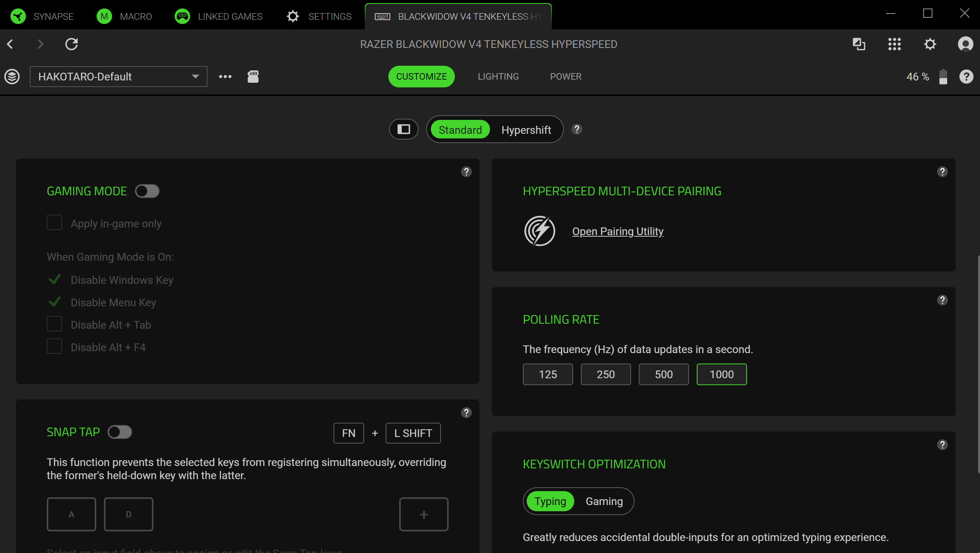
Task: Check the battery level indicator icon
Action: pos(943,77)
